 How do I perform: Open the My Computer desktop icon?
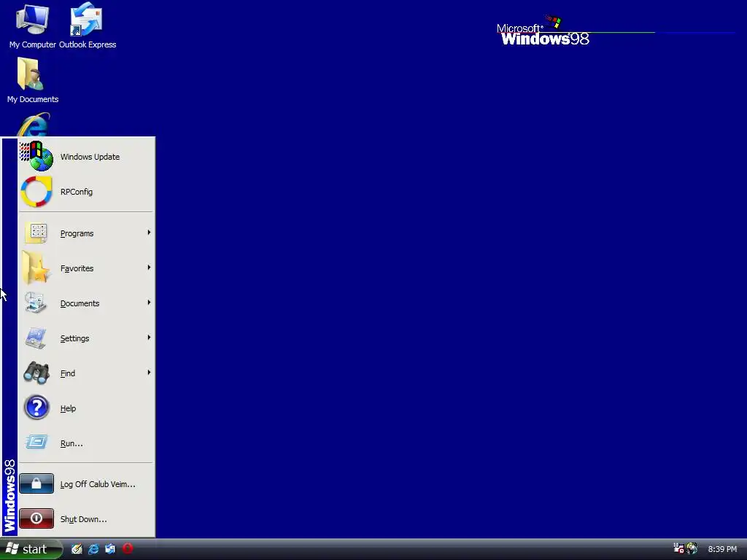(x=32, y=26)
